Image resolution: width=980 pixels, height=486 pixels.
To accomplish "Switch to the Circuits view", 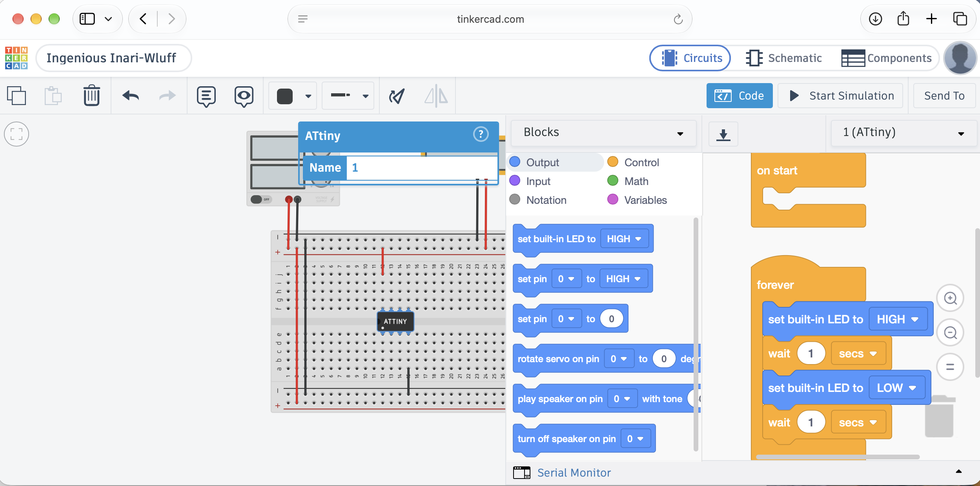I will point(690,58).
